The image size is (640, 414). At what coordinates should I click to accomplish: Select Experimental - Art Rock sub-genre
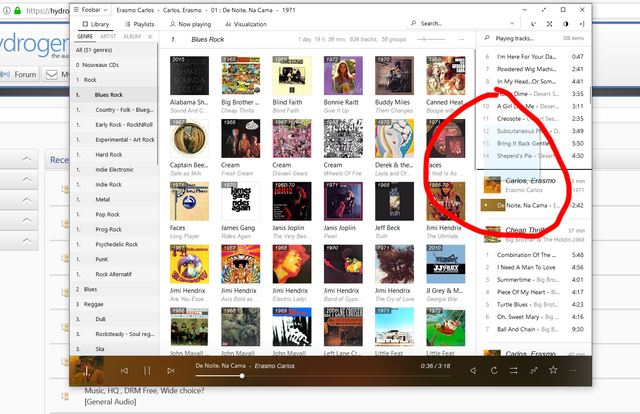point(114,140)
